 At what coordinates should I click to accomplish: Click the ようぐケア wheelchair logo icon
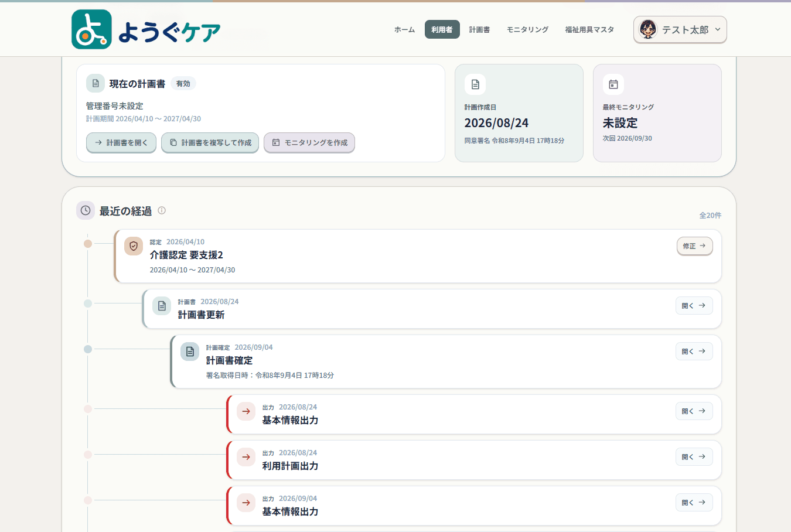pyautogui.click(x=91, y=29)
